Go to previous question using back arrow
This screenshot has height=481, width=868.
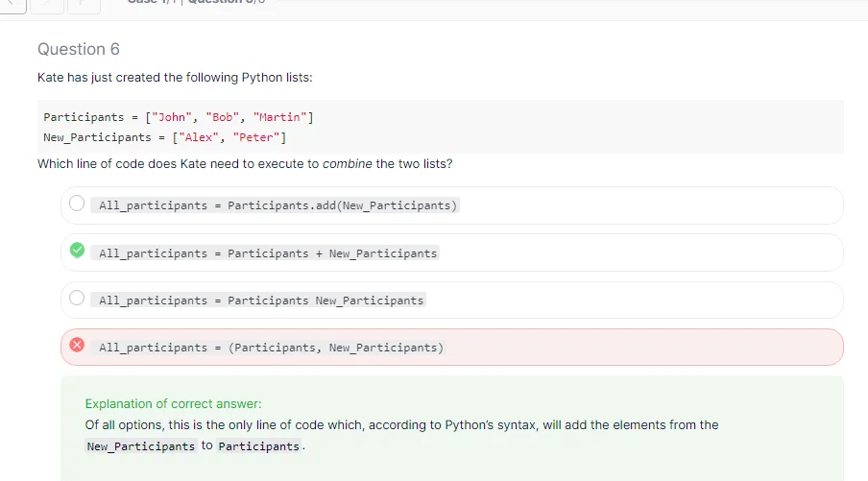click(x=12, y=5)
